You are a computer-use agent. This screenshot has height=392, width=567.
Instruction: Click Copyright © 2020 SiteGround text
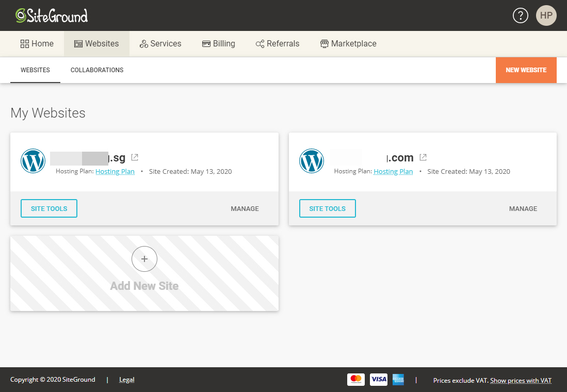click(x=53, y=380)
